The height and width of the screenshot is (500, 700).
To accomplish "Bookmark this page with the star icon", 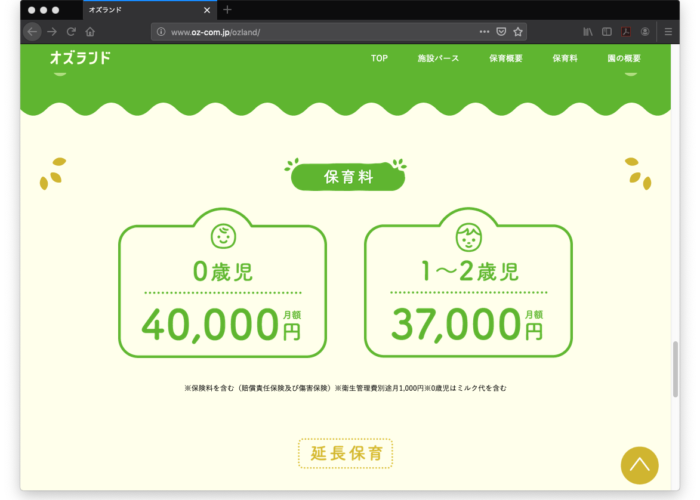I will pos(518,32).
